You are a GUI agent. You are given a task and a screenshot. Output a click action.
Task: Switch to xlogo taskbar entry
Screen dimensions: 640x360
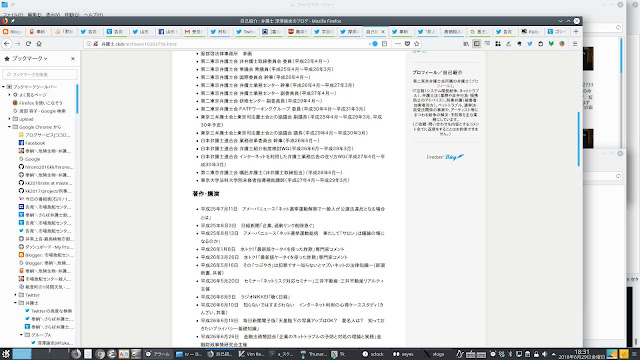[x=434, y=354]
